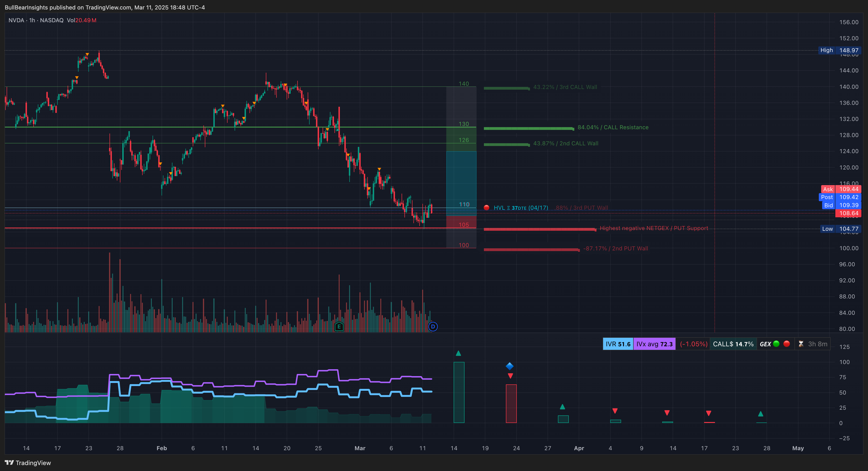Click the 'HVL 37DTE (04/17)' label
This screenshot has height=471, width=868.
[x=521, y=208]
